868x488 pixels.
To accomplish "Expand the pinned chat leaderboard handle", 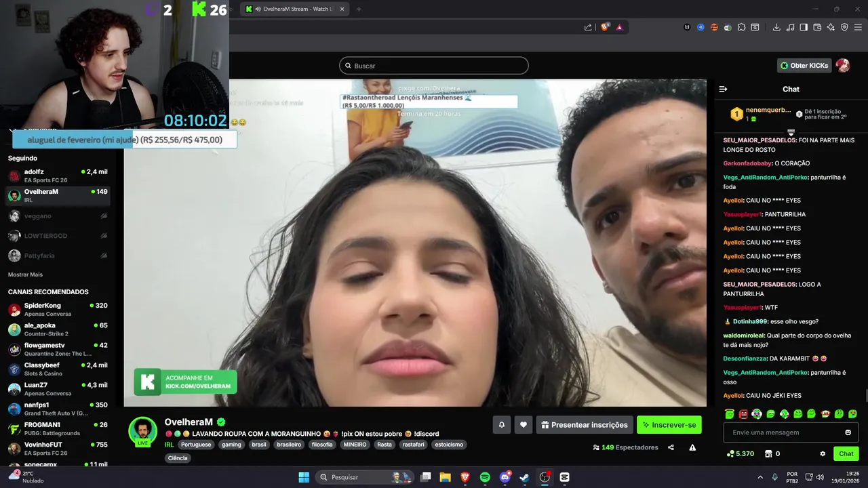I will point(791,132).
